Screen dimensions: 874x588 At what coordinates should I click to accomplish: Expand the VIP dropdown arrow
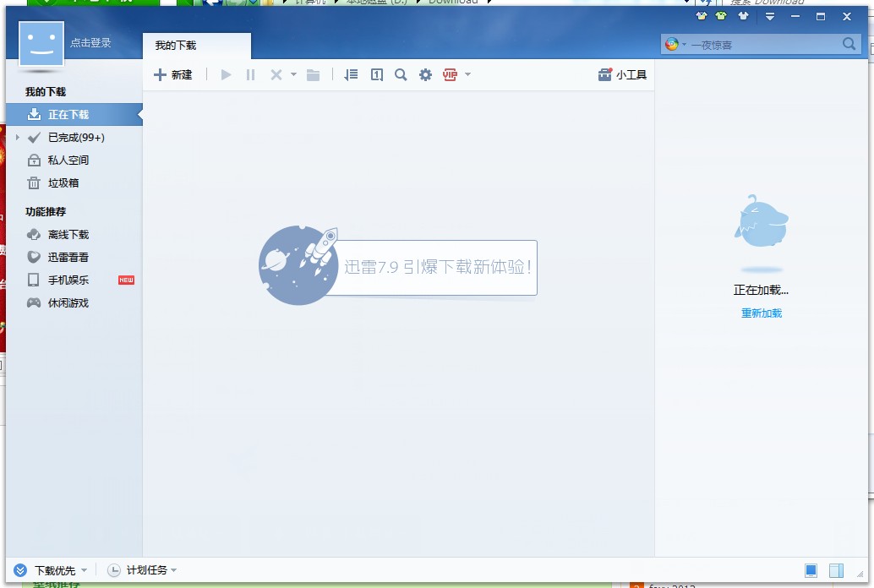[x=467, y=74]
